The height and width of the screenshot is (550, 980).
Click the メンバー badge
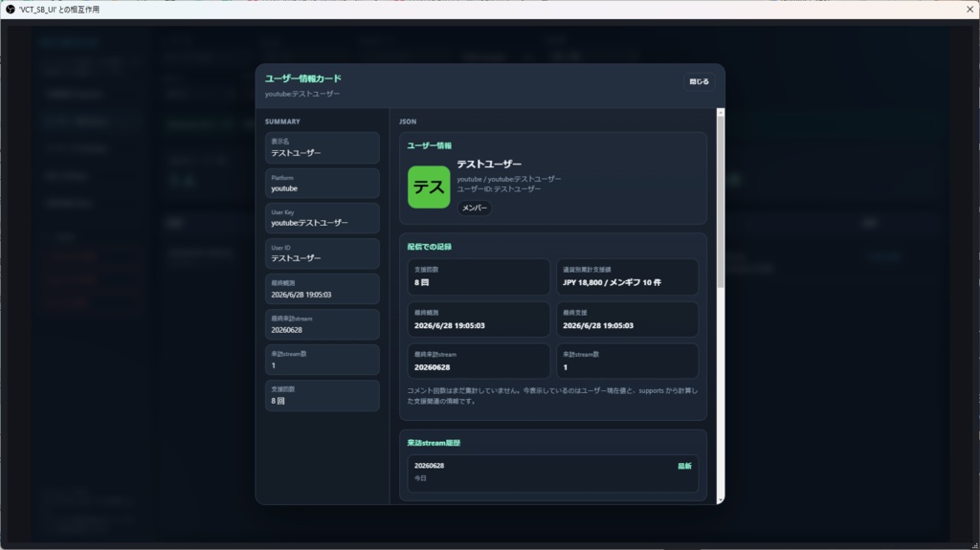pos(475,209)
